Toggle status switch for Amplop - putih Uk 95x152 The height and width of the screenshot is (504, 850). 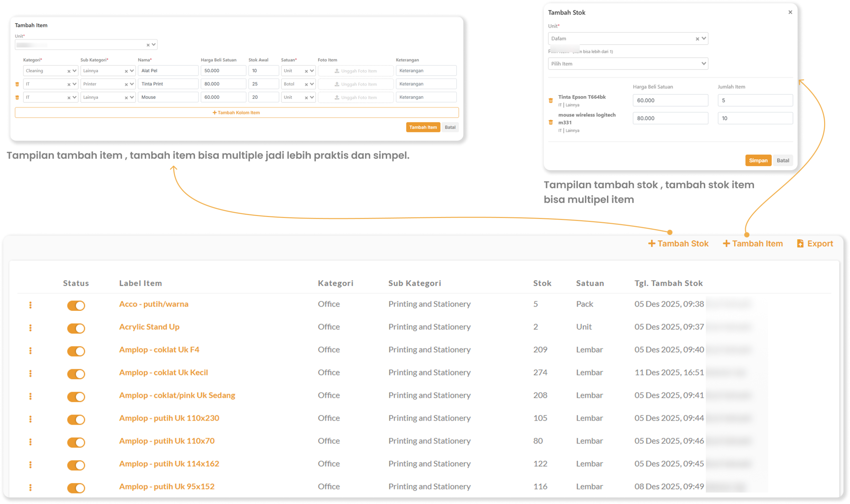coord(76,488)
